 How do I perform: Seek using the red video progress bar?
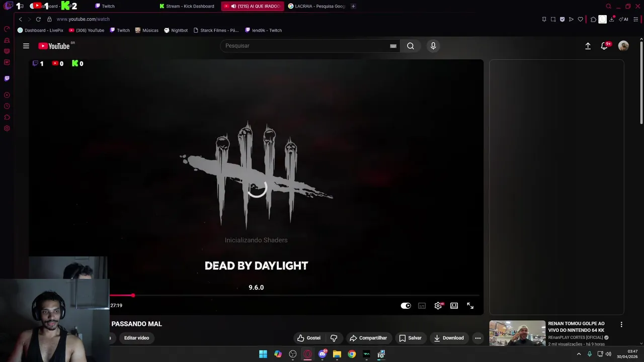(294, 295)
